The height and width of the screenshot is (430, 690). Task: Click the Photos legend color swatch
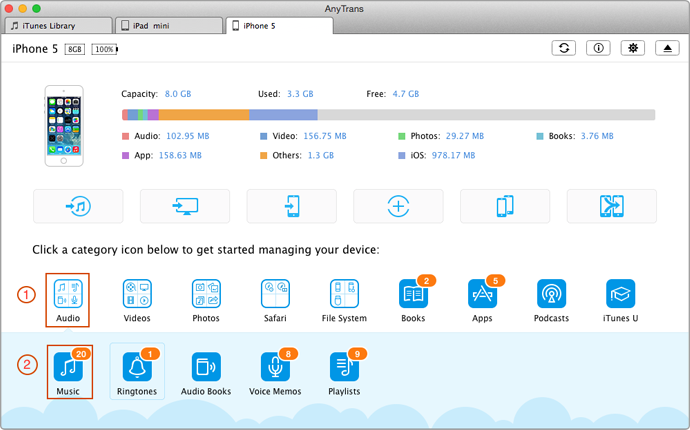click(402, 136)
